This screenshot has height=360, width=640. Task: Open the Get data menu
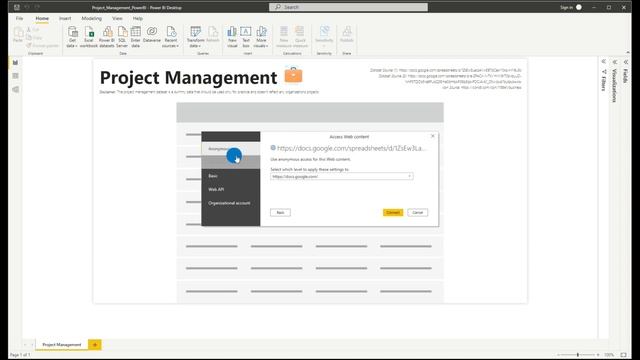[72, 37]
